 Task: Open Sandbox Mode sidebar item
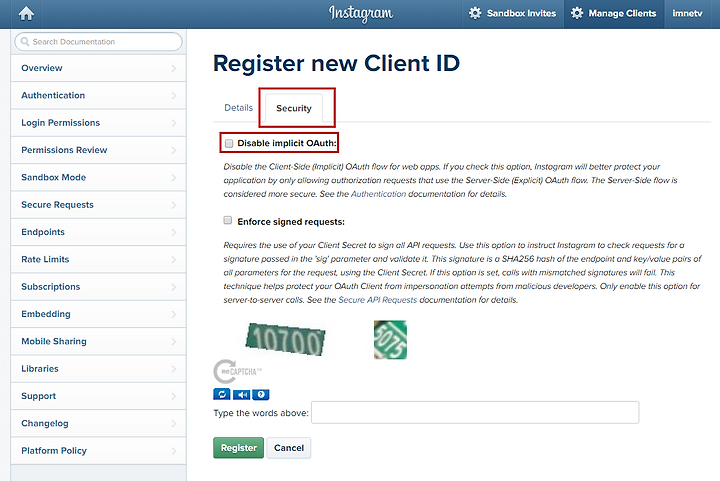pyautogui.click(x=98, y=177)
